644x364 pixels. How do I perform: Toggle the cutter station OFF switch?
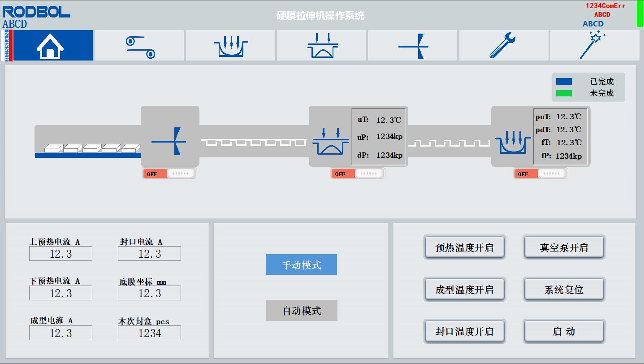[170, 174]
